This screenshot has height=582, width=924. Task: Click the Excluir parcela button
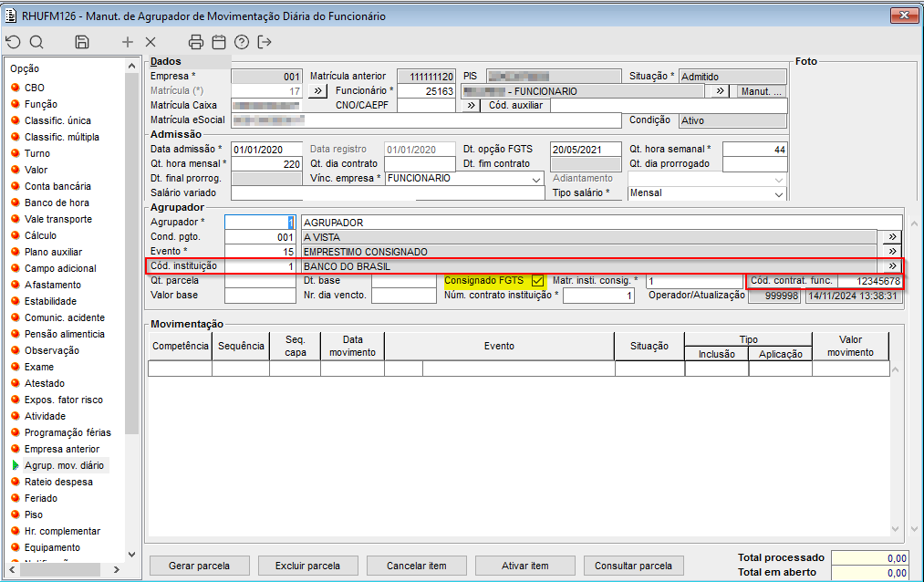(307, 566)
